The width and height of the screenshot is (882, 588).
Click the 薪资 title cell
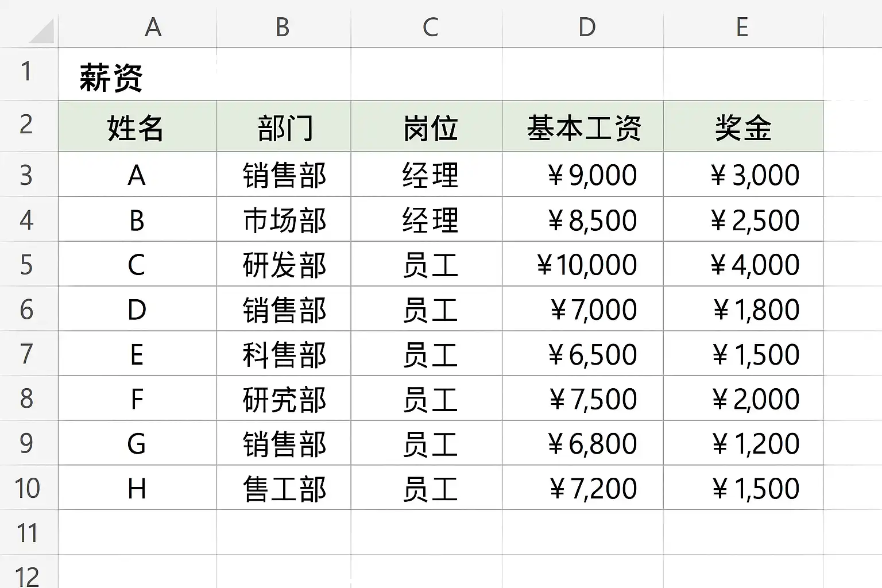(x=111, y=78)
